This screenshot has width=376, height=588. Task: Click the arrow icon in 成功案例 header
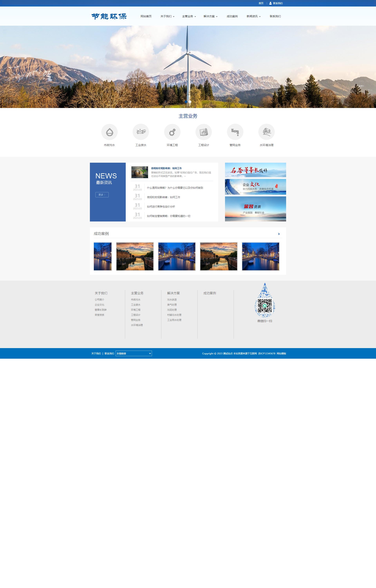(279, 234)
